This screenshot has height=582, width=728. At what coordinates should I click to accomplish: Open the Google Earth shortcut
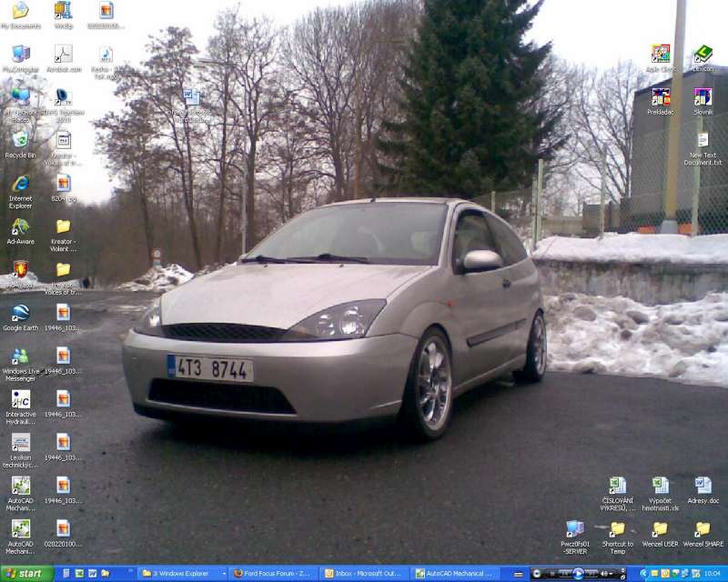[x=20, y=314]
